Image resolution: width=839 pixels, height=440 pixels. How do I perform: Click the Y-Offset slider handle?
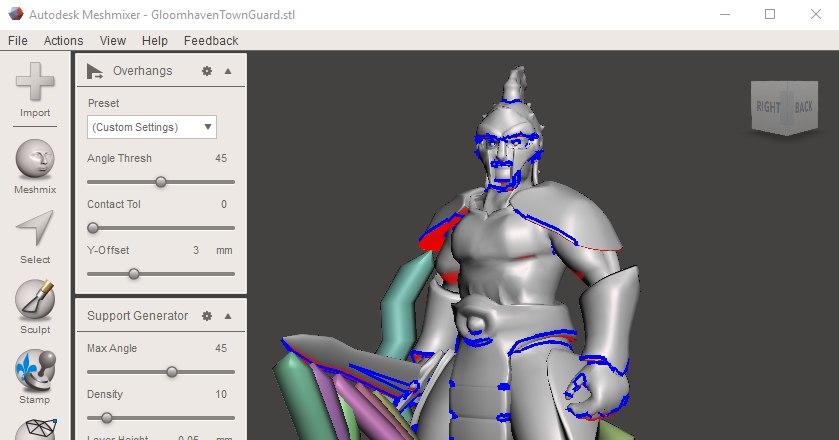134,274
